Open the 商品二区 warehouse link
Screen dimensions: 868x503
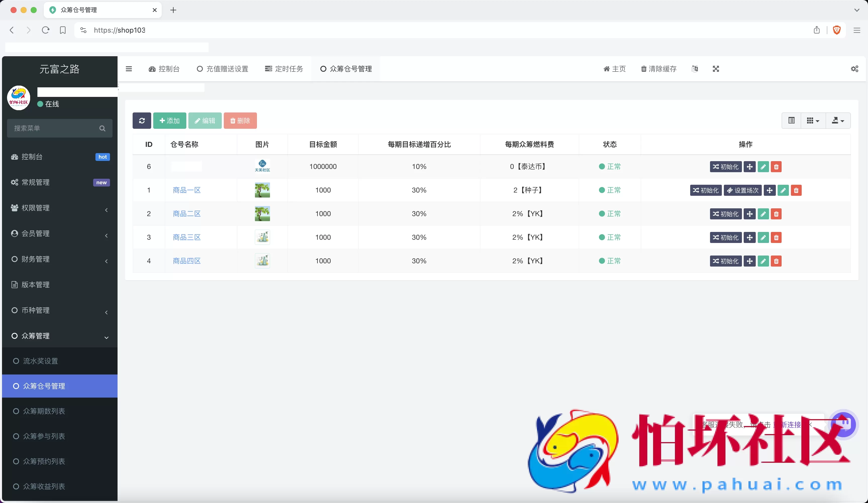click(186, 213)
